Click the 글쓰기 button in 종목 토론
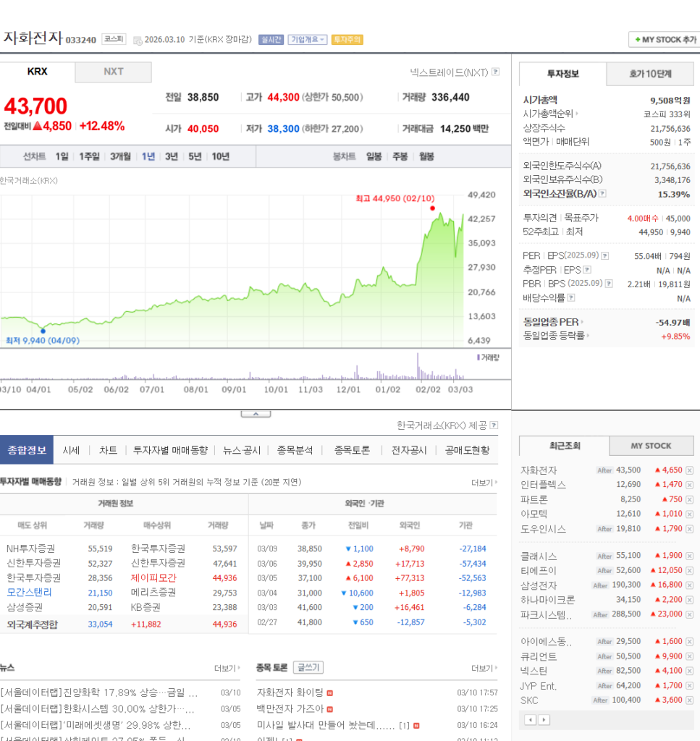 pos(308,668)
